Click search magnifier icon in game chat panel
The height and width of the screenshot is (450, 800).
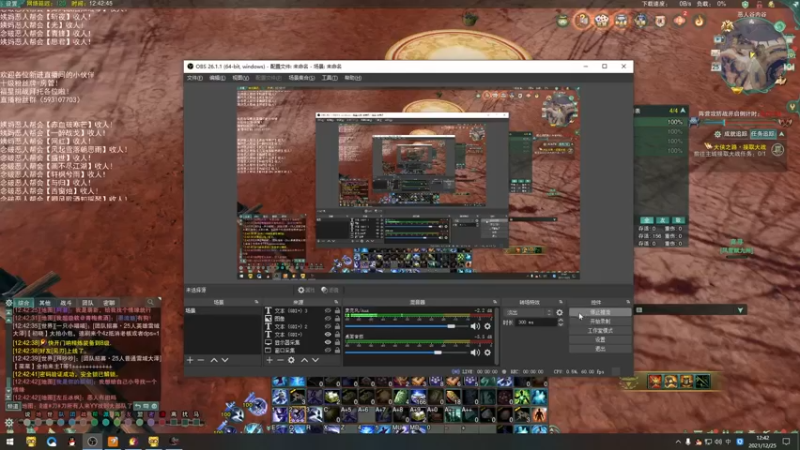pyautogui.click(x=150, y=303)
